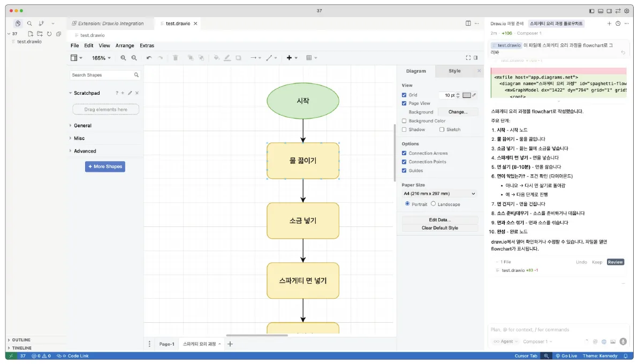The height and width of the screenshot is (364, 638).
Task: Undo the last diagram action
Action: pos(149,58)
